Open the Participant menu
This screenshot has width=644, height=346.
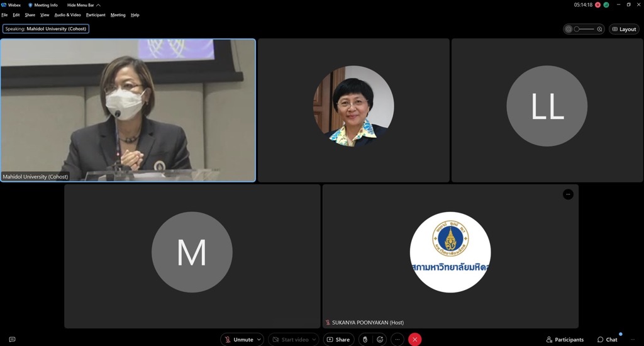point(96,15)
